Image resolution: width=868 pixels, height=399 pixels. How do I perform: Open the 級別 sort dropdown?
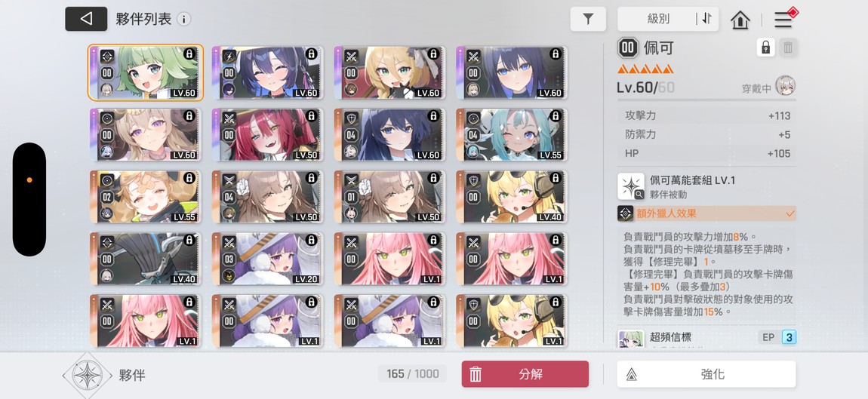pyautogui.click(x=657, y=19)
